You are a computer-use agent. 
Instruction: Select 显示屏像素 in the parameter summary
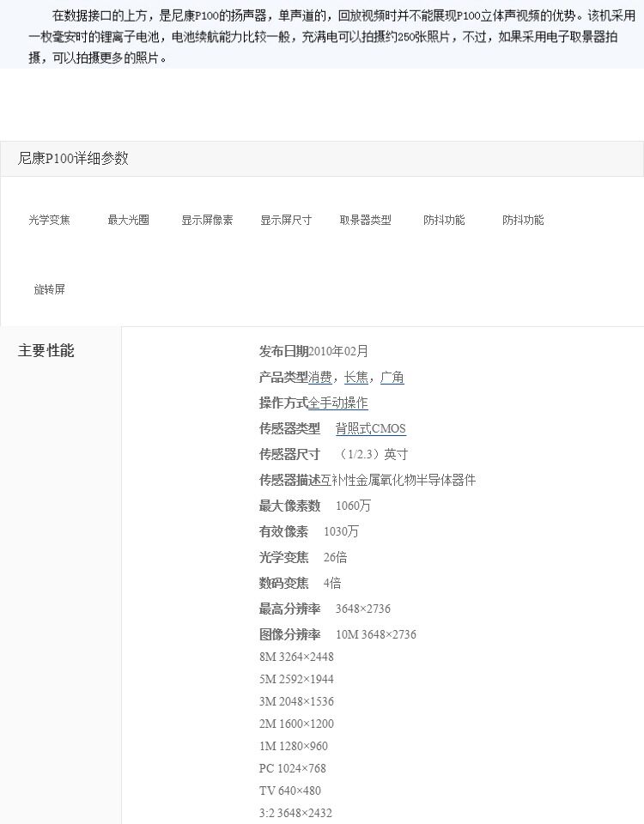click(207, 220)
